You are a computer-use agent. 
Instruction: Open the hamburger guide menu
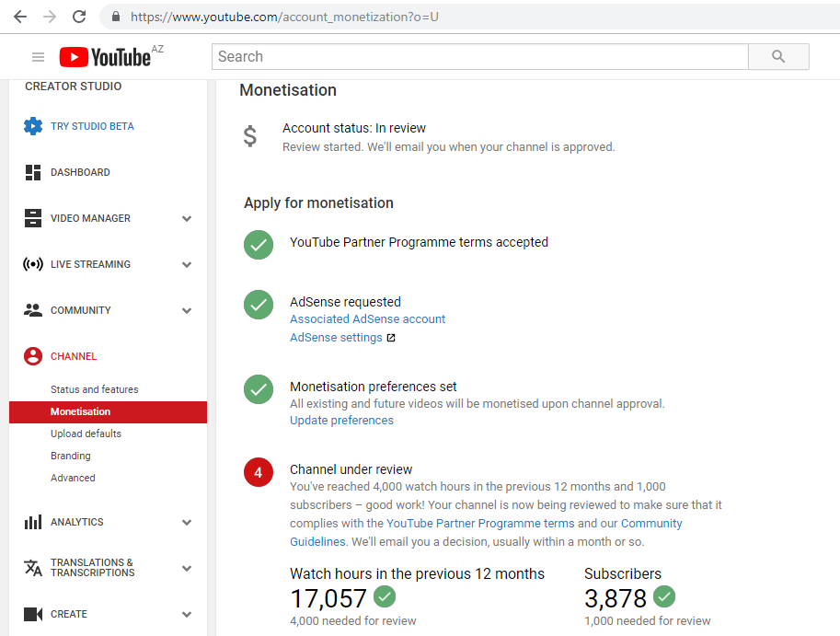click(x=38, y=57)
